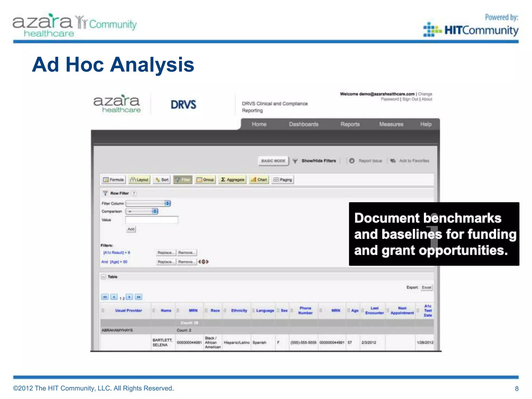Click the [A1c Result] > 9 filter
Screen dimensions: 532x399
click(117, 252)
